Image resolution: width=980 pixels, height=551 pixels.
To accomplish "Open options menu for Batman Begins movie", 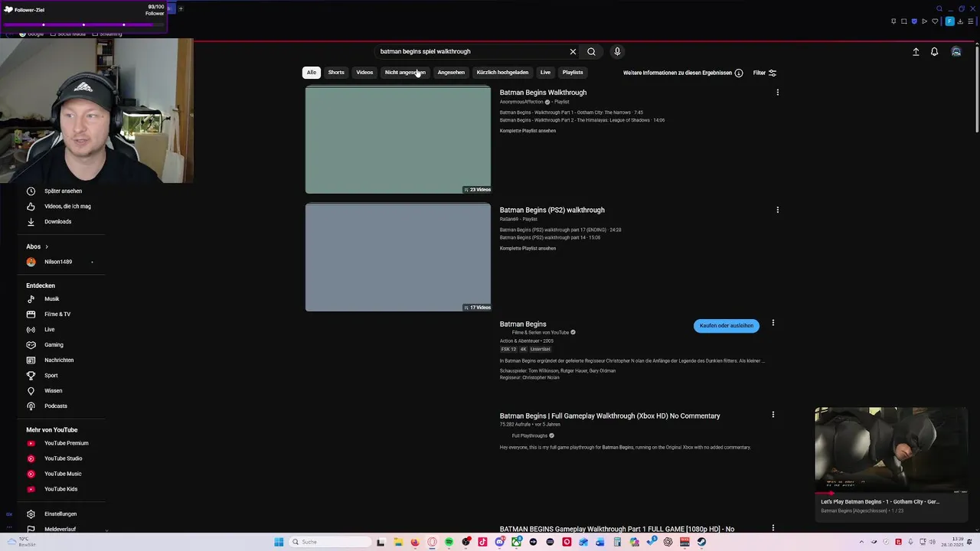I will pos(773,323).
